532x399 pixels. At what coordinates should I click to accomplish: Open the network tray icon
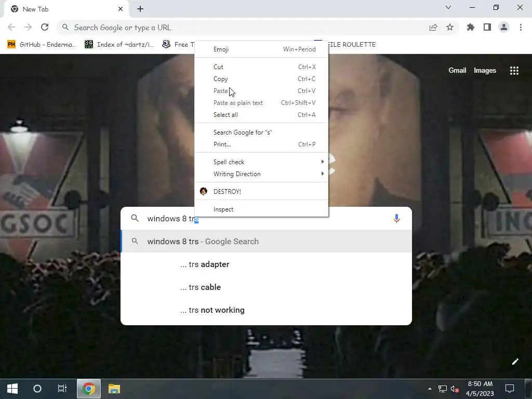point(443,389)
